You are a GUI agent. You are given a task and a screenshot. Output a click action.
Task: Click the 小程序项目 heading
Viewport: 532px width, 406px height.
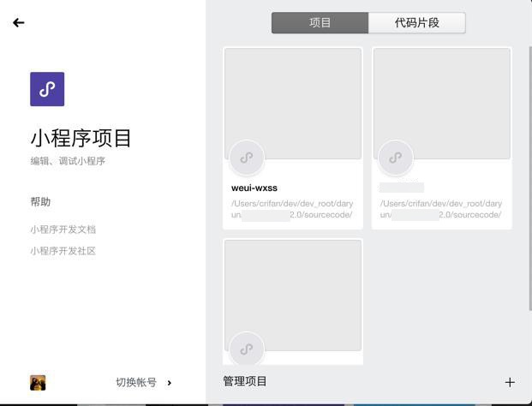[81, 138]
